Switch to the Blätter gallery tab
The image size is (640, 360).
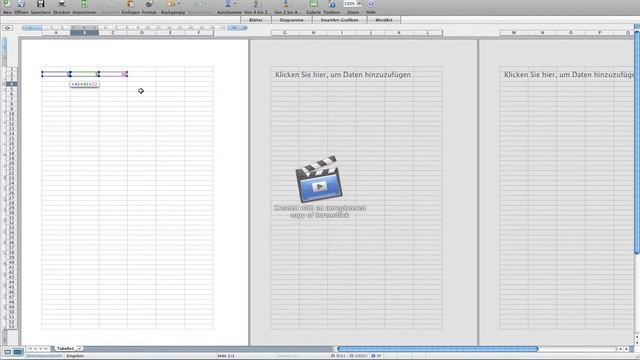pyautogui.click(x=256, y=20)
